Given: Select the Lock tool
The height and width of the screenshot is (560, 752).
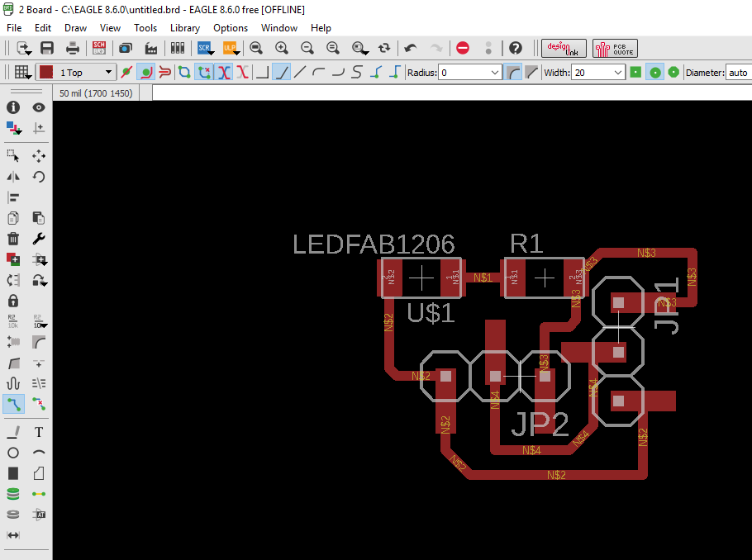Looking at the screenshot, I should coord(13,301).
